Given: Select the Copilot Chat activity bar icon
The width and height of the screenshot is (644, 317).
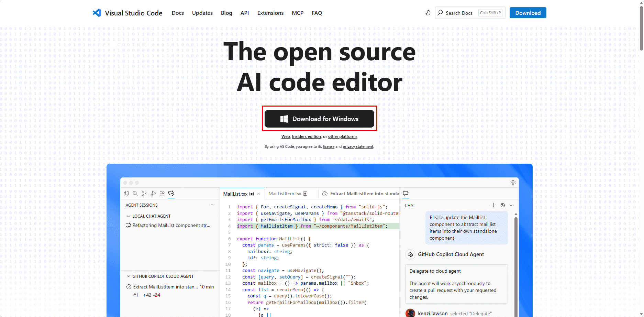Looking at the screenshot, I should (x=171, y=193).
